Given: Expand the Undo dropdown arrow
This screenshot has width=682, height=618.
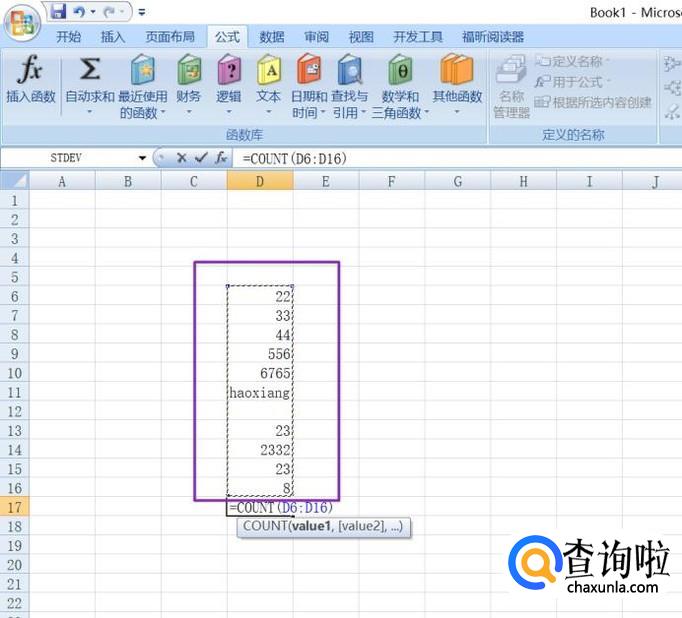Looking at the screenshot, I should pos(93,13).
